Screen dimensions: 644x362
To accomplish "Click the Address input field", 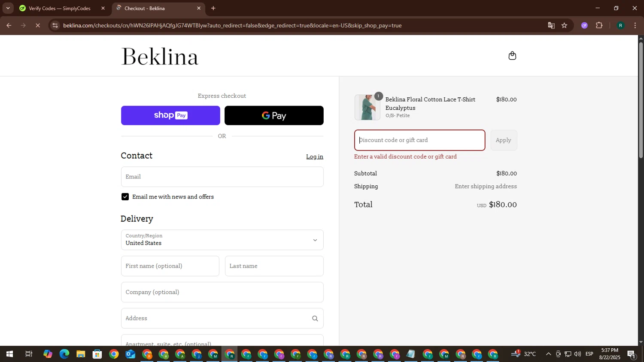I will (x=222, y=318).
